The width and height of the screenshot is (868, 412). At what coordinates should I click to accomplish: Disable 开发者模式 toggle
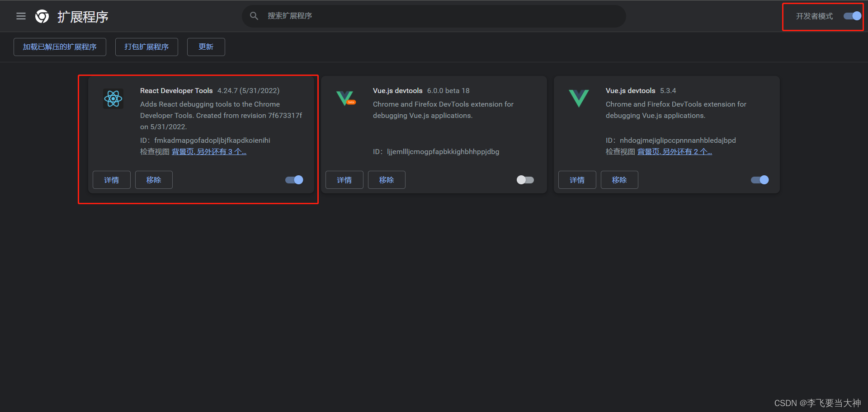pos(851,16)
